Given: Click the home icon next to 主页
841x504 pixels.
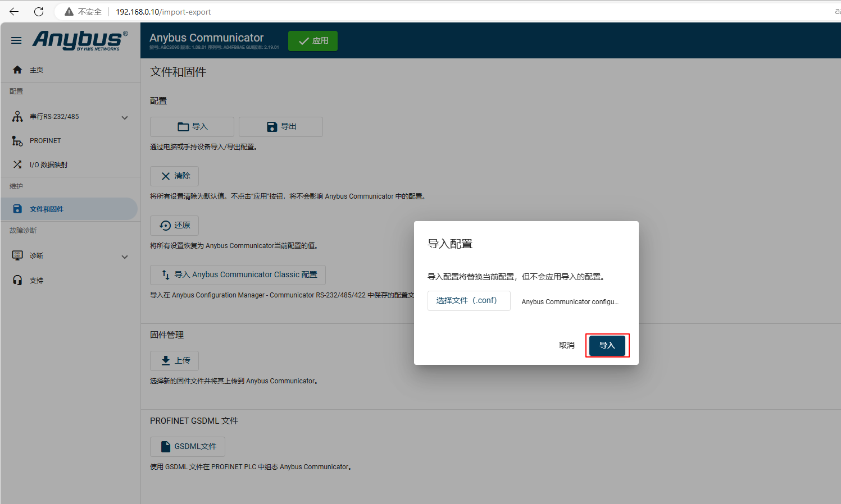Looking at the screenshot, I should click(17, 70).
